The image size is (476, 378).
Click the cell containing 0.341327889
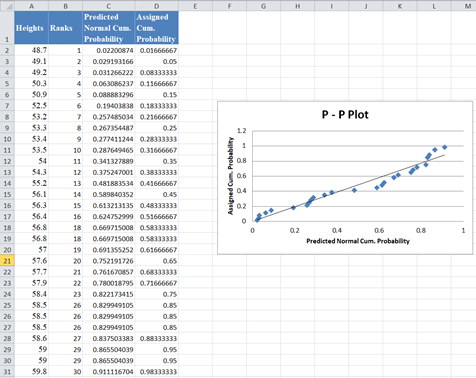tap(109, 161)
